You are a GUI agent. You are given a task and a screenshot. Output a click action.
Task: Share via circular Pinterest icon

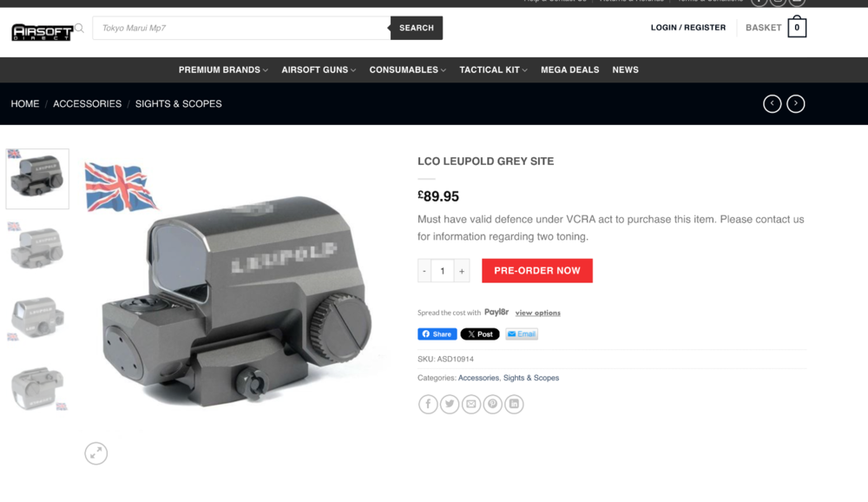click(x=493, y=404)
